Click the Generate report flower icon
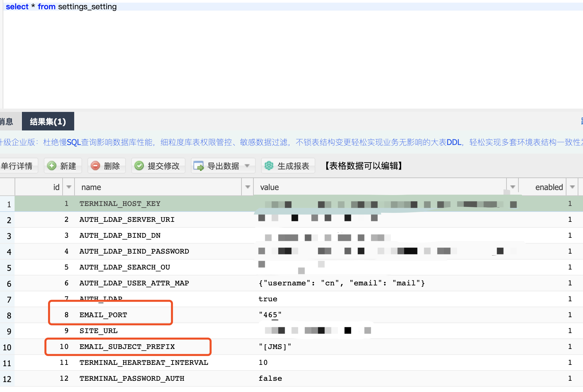Viewport: 583px width, 392px height. pos(269,166)
